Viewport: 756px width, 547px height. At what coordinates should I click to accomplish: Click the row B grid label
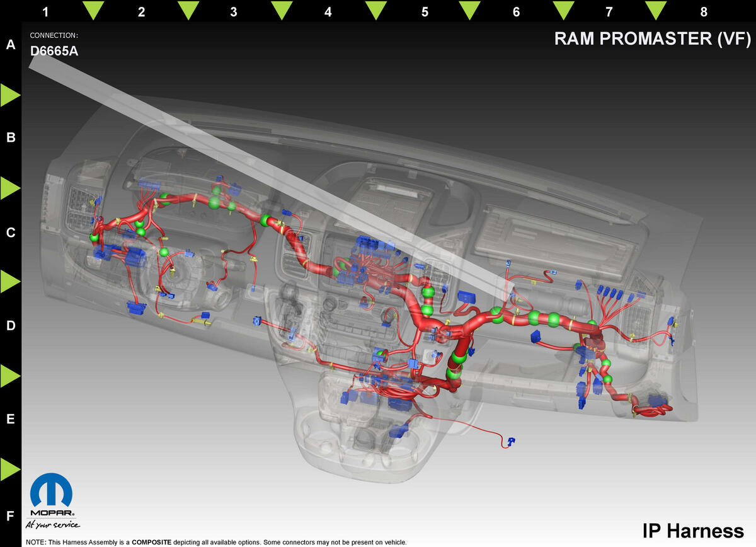(10, 137)
